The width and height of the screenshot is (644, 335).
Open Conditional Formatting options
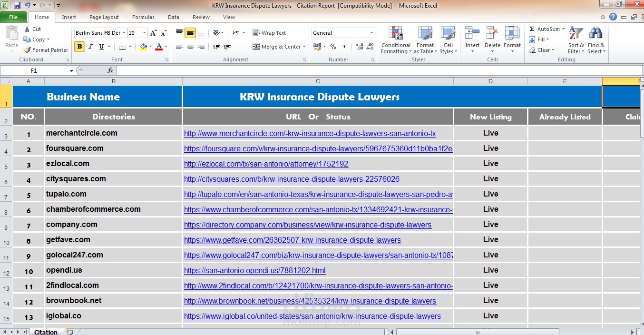[395, 40]
